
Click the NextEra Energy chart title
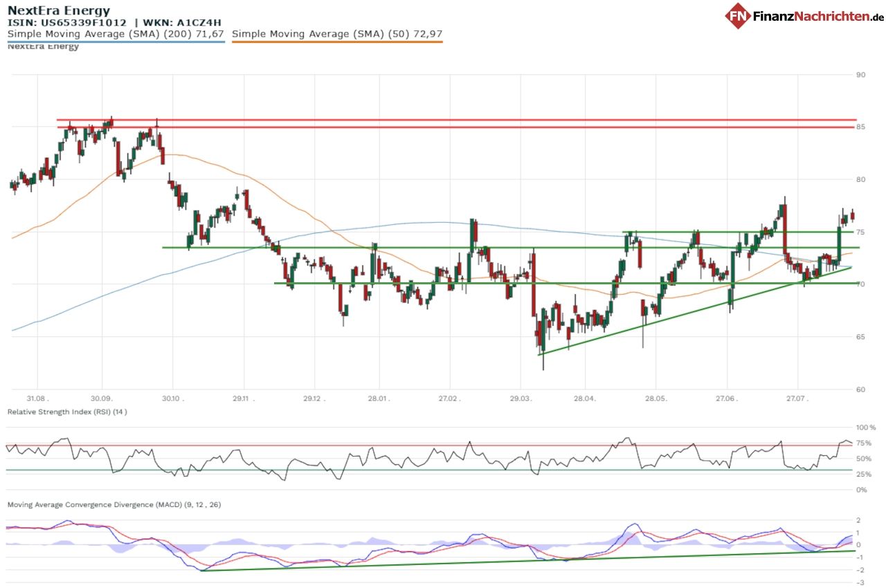pyautogui.click(x=59, y=10)
